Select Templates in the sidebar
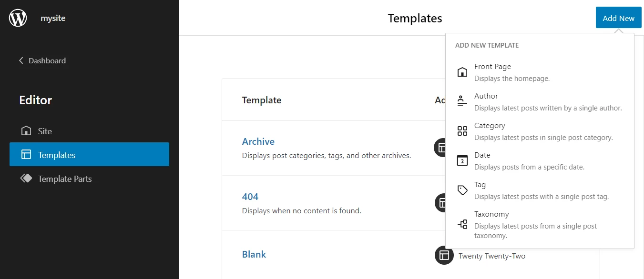Image resolution: width=644 pixels, height=279 pixels. (x=89, y=155)
